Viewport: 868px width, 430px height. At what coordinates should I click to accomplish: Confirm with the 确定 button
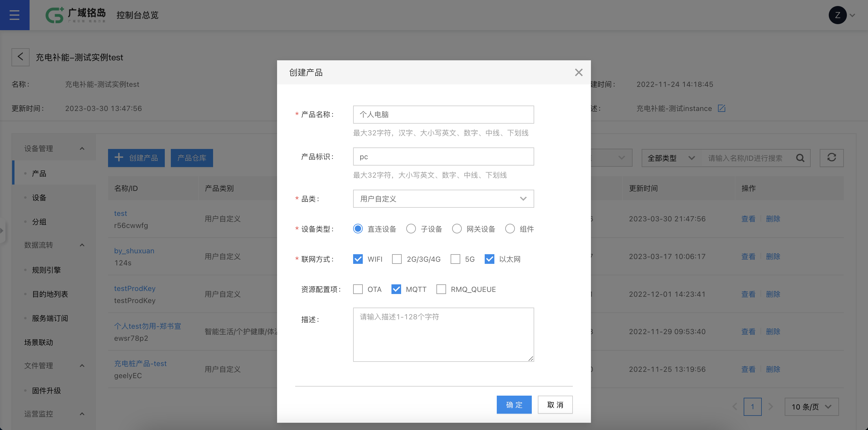tap(514, 404)
